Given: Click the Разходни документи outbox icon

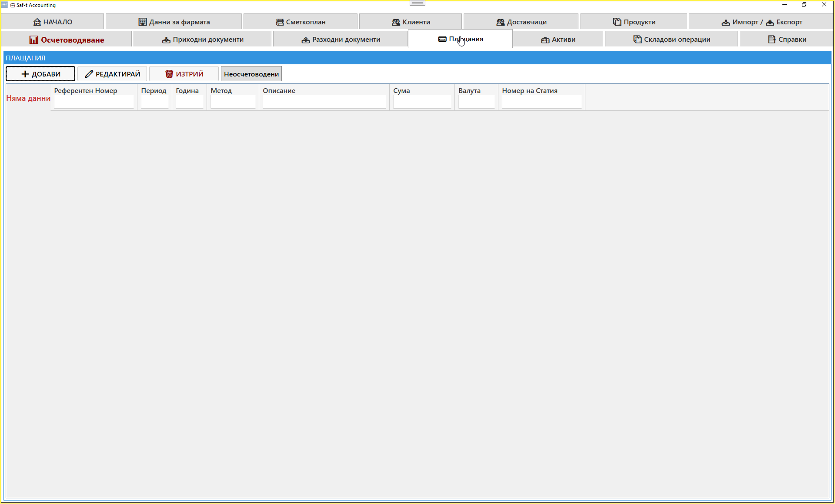Looking at the screenshot, I should pyautogui.click(x=306, y=40).
